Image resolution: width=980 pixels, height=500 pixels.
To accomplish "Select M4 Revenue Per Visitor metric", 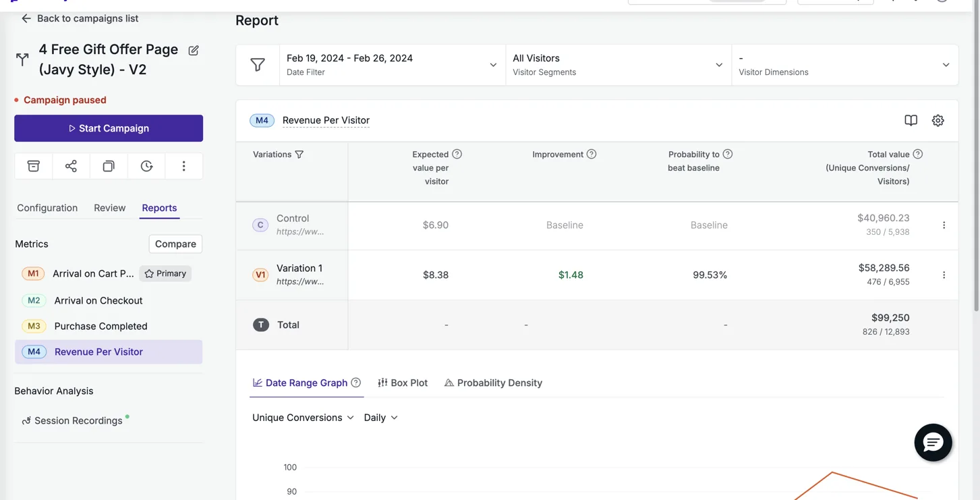I will click(109, 352).
